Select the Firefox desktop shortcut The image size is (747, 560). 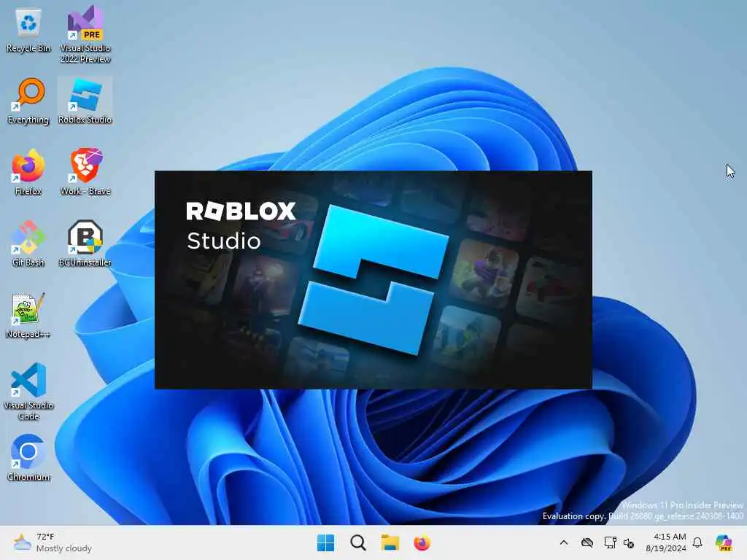click(x=28, y=172)
